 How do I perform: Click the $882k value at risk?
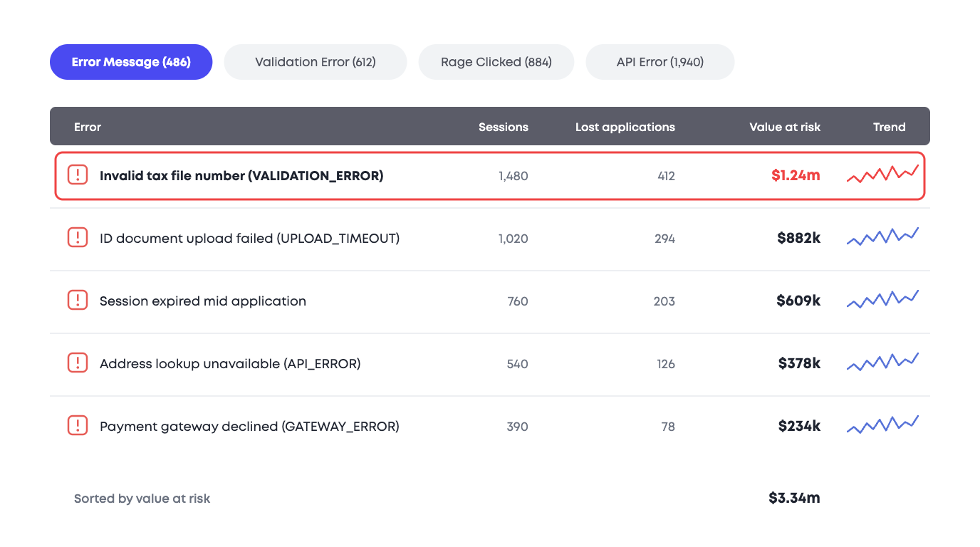click(798, 238)
